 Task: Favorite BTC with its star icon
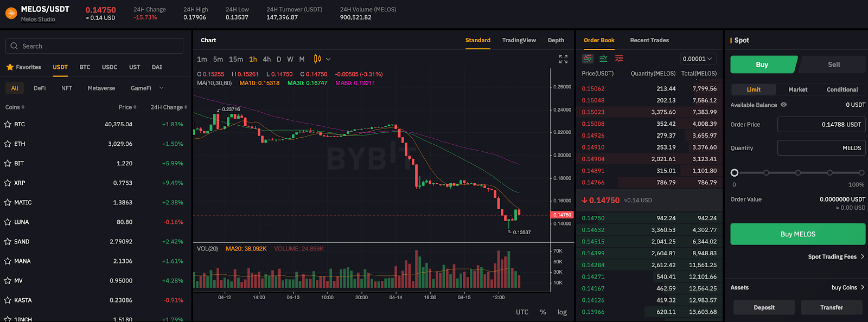click(8, 124)
